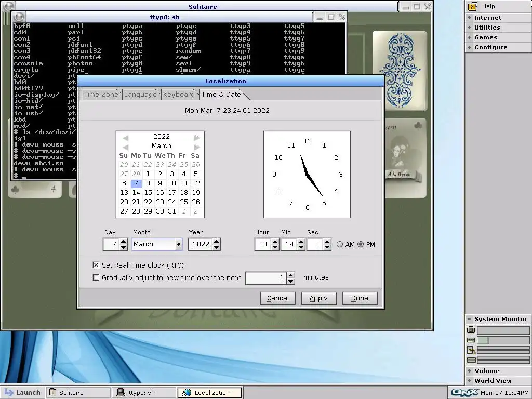Click the bottom icon in System Monitor
Viewport: 532px width, 399px height.
(471, 360)
